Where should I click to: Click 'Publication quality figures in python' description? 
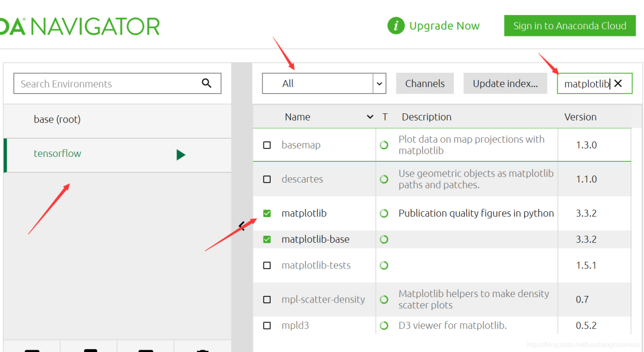(476, 213)
